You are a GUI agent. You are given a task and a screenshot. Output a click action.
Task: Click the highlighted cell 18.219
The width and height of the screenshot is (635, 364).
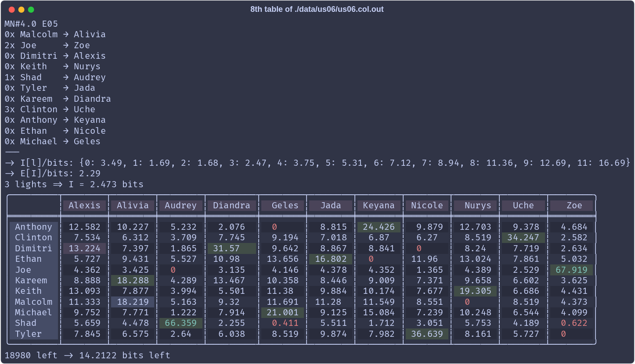pos(133,302)
